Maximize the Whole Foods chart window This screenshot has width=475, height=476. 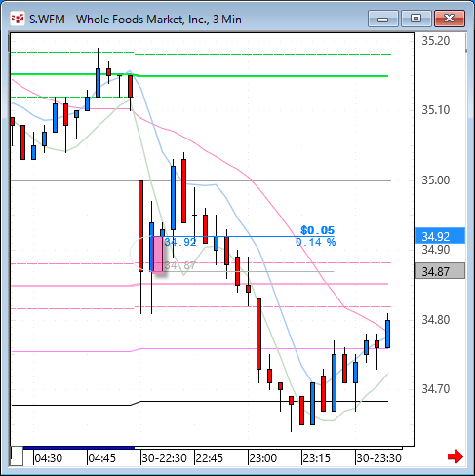click(416, 19)
